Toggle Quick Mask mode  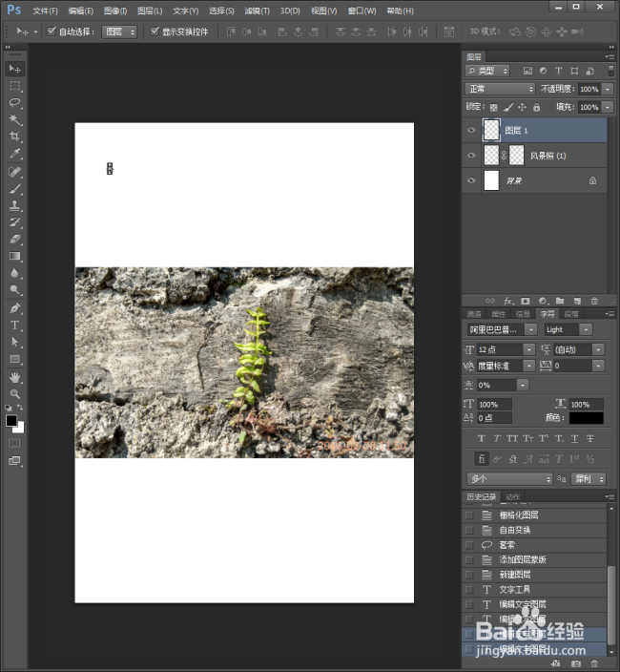(x=14, y=443)
